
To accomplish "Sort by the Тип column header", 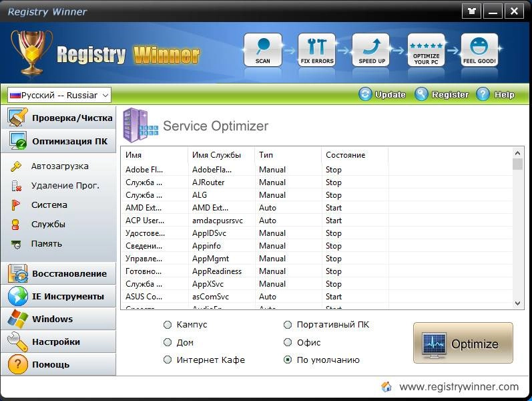I will pos(288,155).
